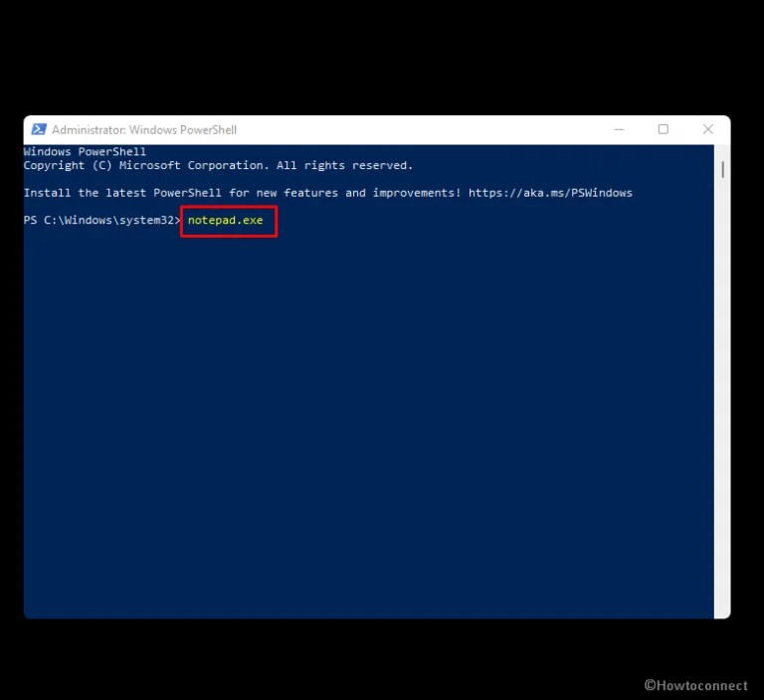Maximize the PowerShell window
The image size is (764, 700).
[663, 129]
